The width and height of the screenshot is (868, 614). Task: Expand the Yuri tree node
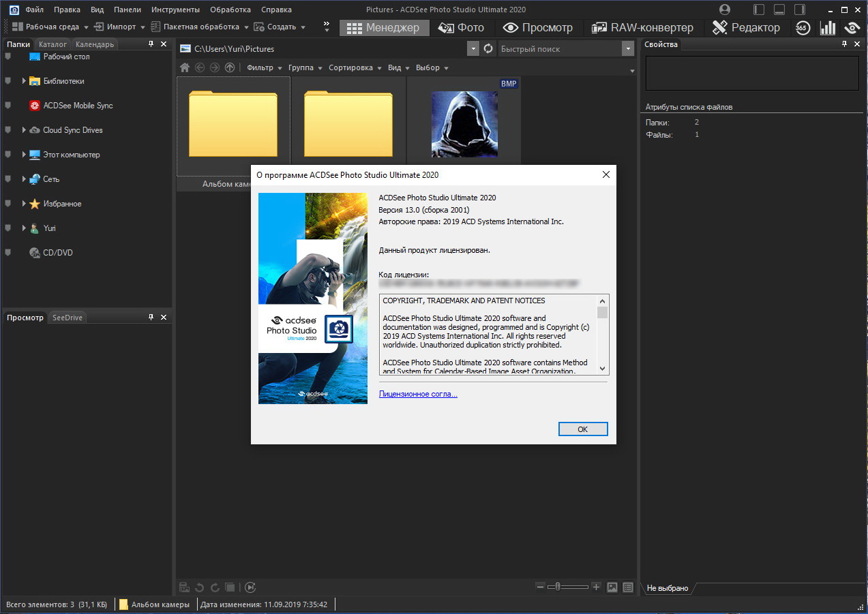pos(24,228)
